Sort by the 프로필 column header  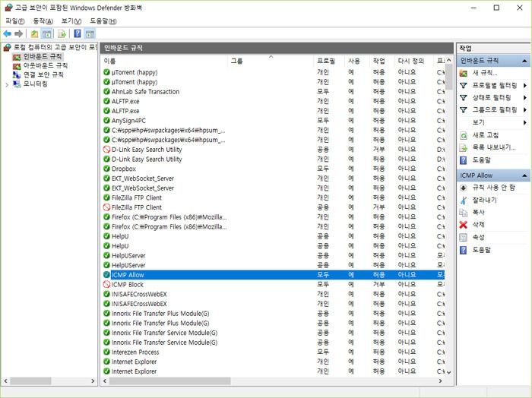pos(329,61)
